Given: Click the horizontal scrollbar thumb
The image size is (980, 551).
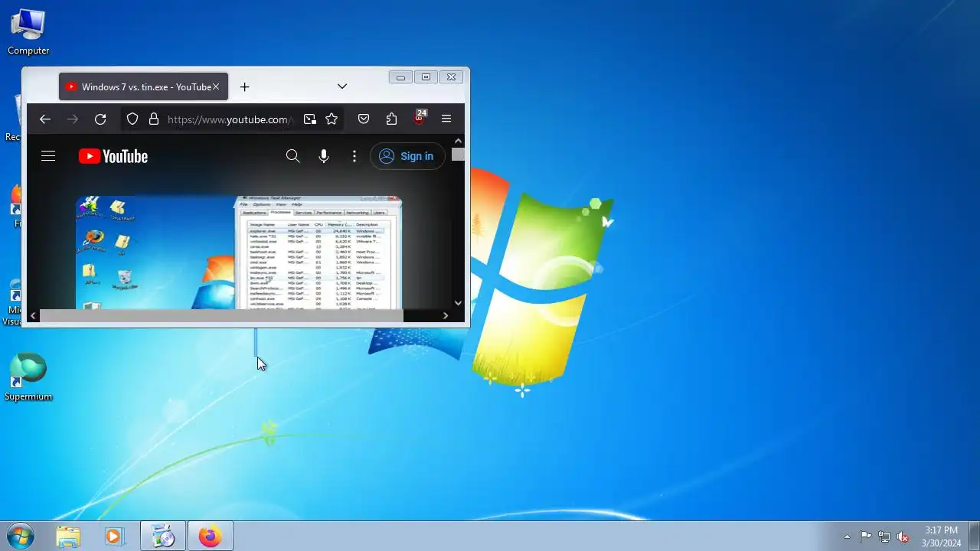Looking at the screenshot, I should [x=221, y=315].
